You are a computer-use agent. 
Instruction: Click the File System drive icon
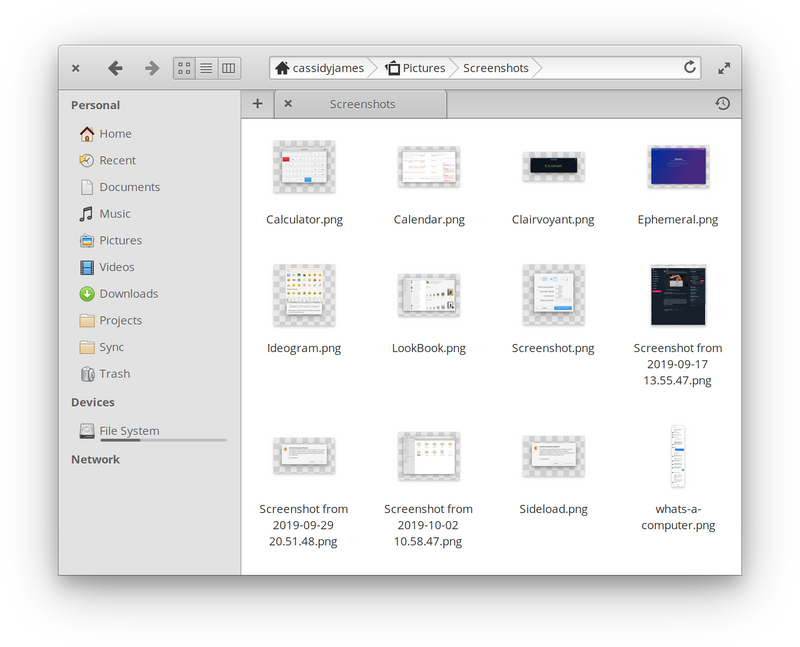(x=87, y=431)
